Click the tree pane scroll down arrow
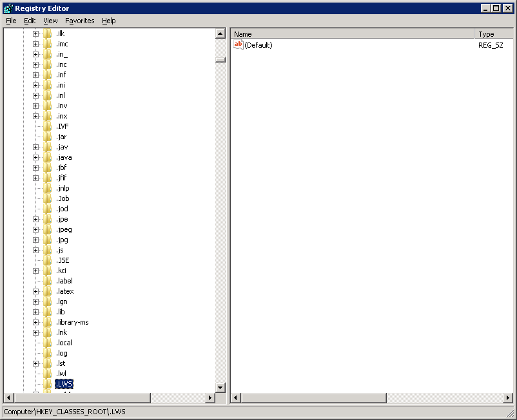The height and width of the screenshot is (420, 517). (x=220, y=387)
